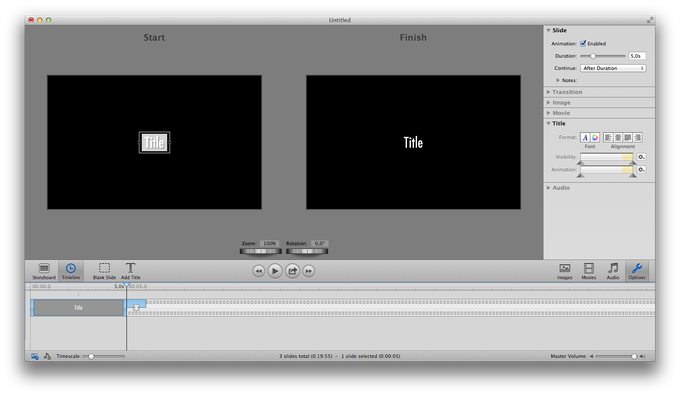
Task: Select the Title text box in Start preview
Action: pos(154,142)
